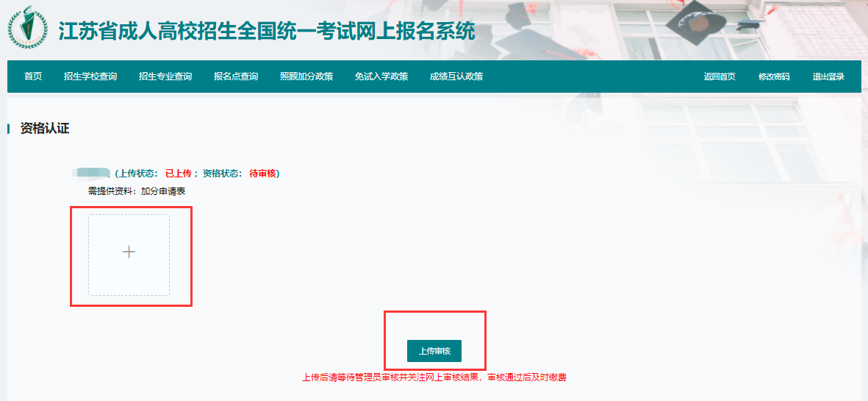Go to 招生专业查询 page
This screenshot has width=868, height=401.
165,77
